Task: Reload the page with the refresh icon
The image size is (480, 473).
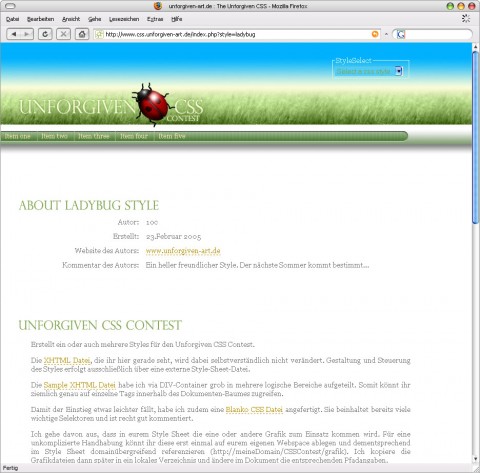Action: [x=45, y=34]
